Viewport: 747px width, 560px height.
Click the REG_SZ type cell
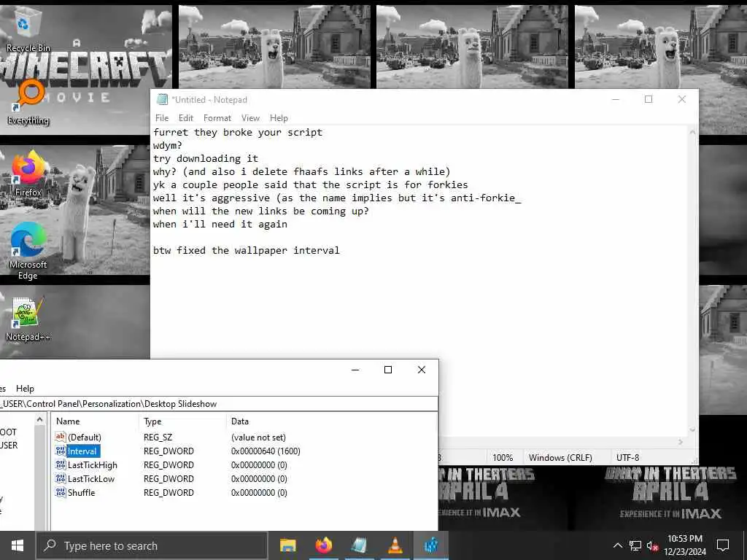pyautogui.click(x=158, y=437)
